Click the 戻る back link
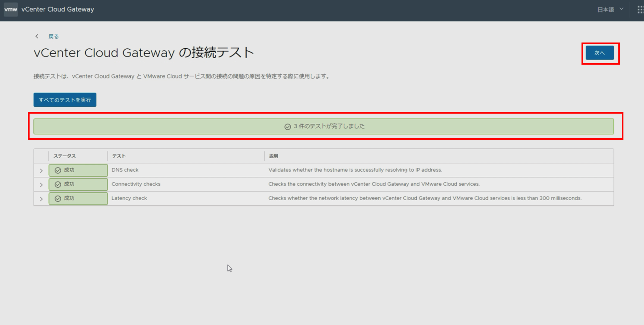The height and width of the screenshot is (325, 644). coord(54,37)
